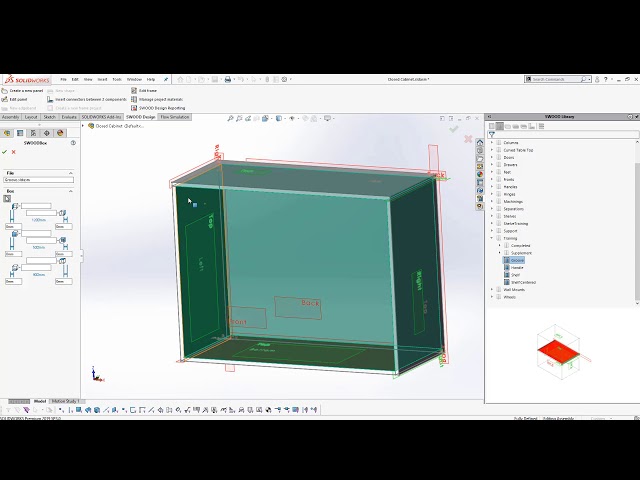Select the ShelfCentered library item
Screen dimensions: 640x480
(x=520, y=282)
